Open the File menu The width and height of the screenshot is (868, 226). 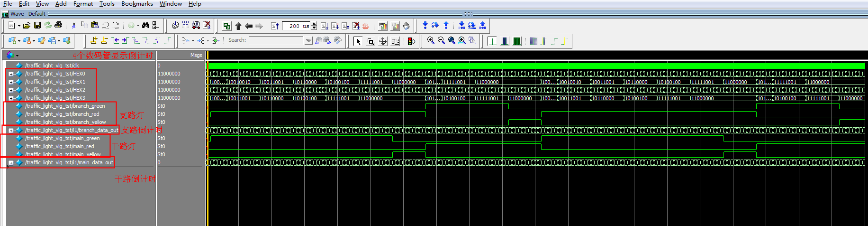(x=8, y=3)
